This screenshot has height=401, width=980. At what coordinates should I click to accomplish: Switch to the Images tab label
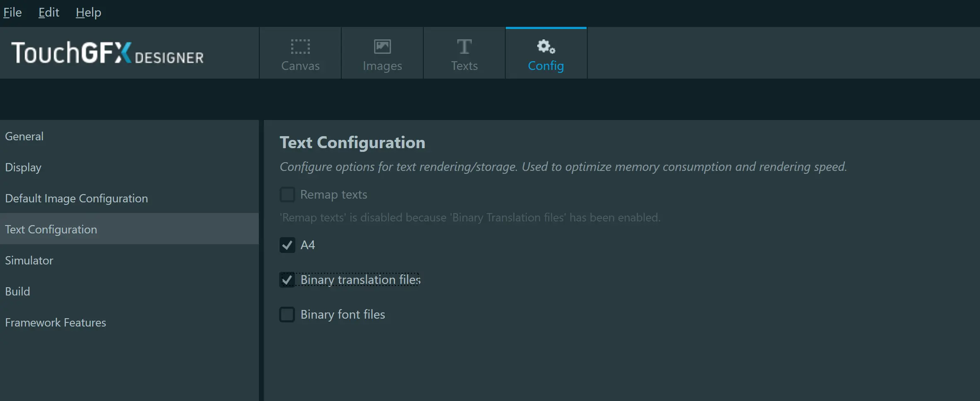[x=382, y=66]
